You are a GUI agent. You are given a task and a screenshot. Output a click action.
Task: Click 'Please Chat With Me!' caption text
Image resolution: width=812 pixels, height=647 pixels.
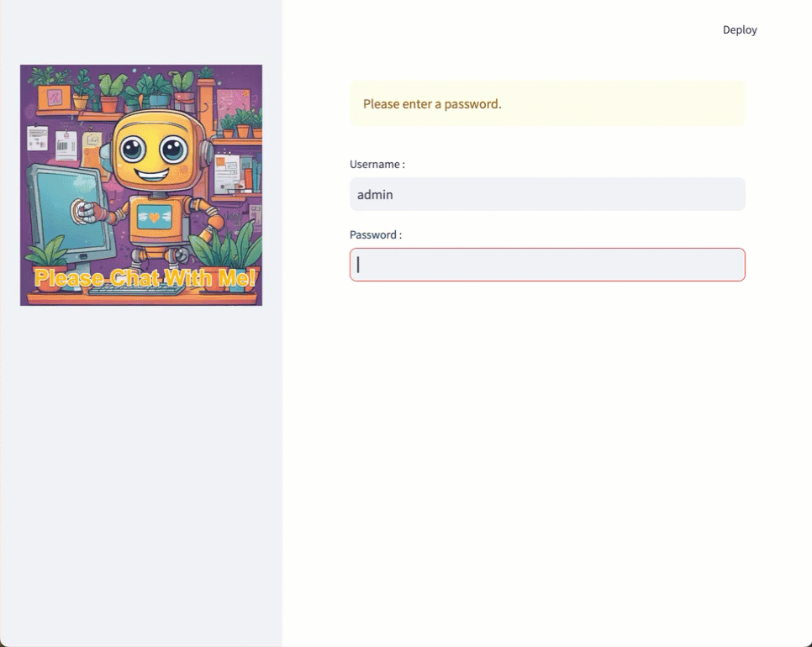(x=145, y=279)
